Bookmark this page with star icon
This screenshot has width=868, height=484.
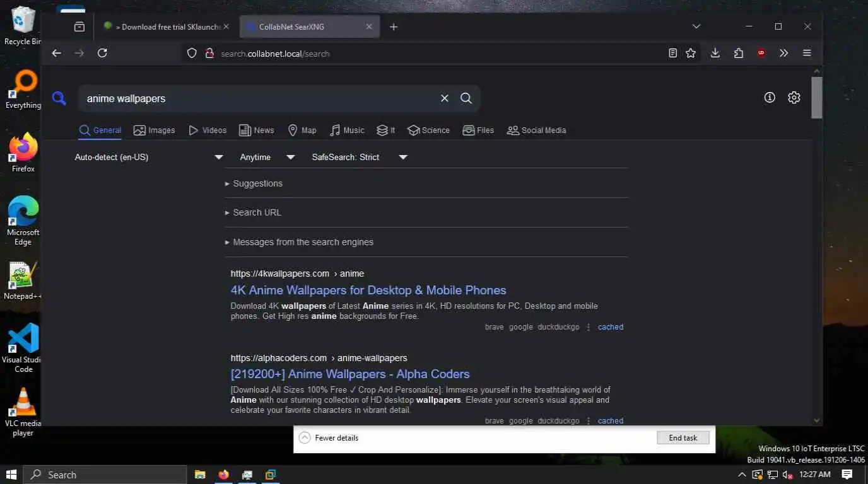coord(691,54)
